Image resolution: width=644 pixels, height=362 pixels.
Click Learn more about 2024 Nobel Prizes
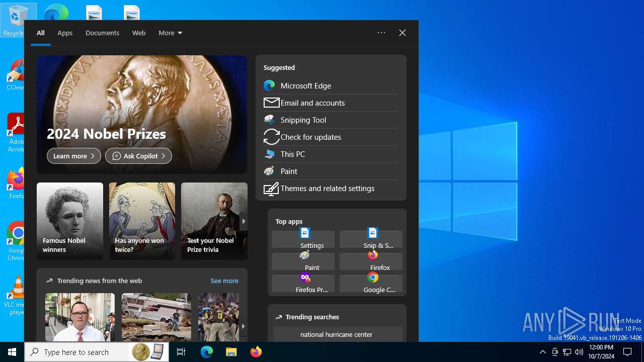point(74,156)
